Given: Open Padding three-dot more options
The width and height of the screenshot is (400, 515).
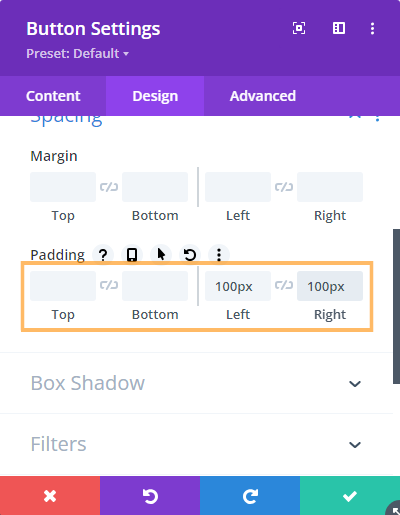Looking at the screenshot, I should click(x=219, y=255).
